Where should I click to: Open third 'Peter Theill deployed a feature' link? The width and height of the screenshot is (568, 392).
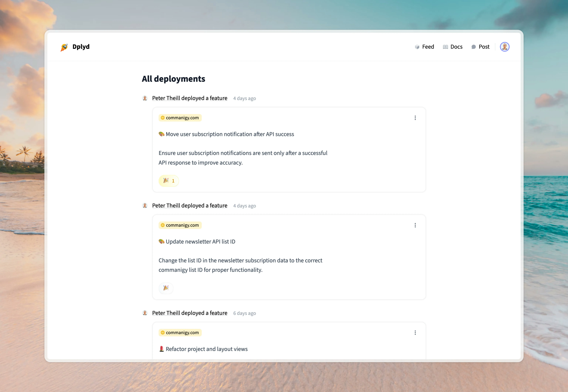(x=190, y=313)
